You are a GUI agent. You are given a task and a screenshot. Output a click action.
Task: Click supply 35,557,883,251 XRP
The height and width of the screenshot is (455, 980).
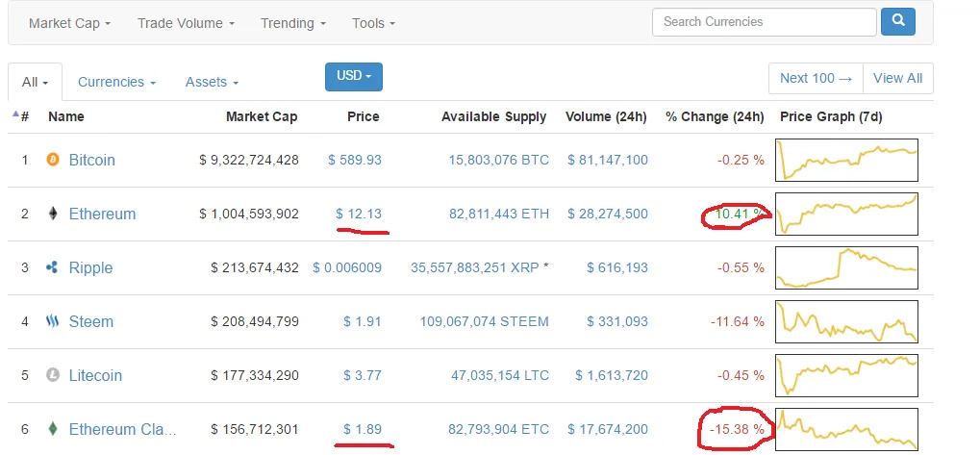(x=475, y=267)
